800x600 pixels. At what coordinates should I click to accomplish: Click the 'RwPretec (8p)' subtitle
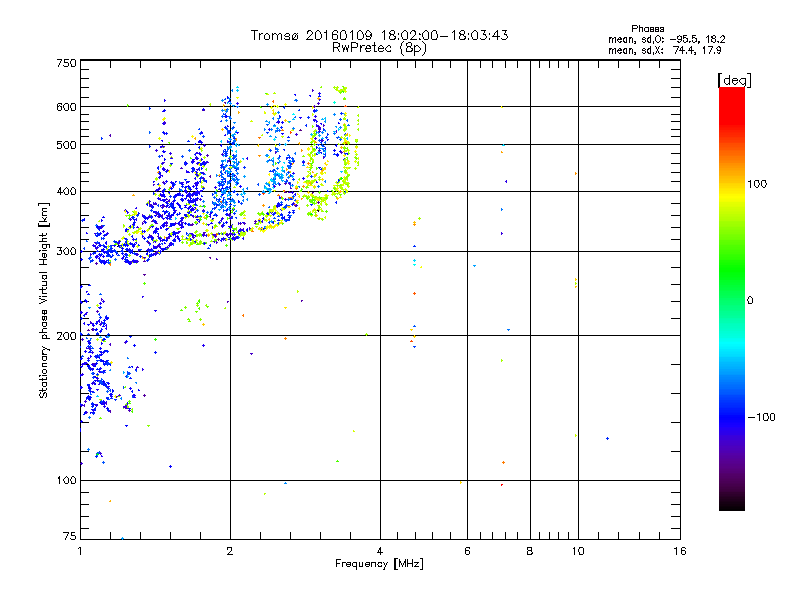point(379,48)
